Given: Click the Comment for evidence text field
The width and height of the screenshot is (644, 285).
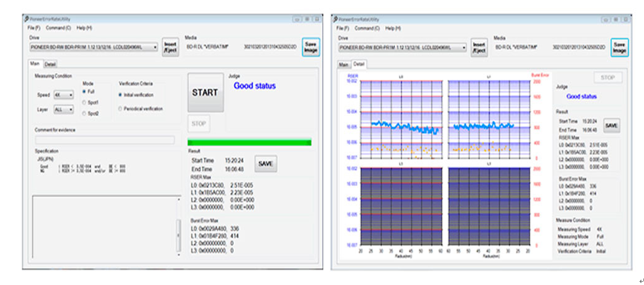Looking at the screenshot, I should 105,140.
